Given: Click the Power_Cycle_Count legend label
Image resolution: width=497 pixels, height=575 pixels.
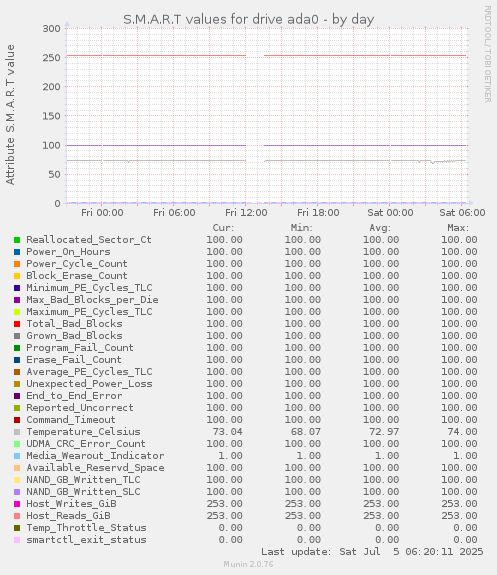Looking at the screenshot, I should click(77, 264).
